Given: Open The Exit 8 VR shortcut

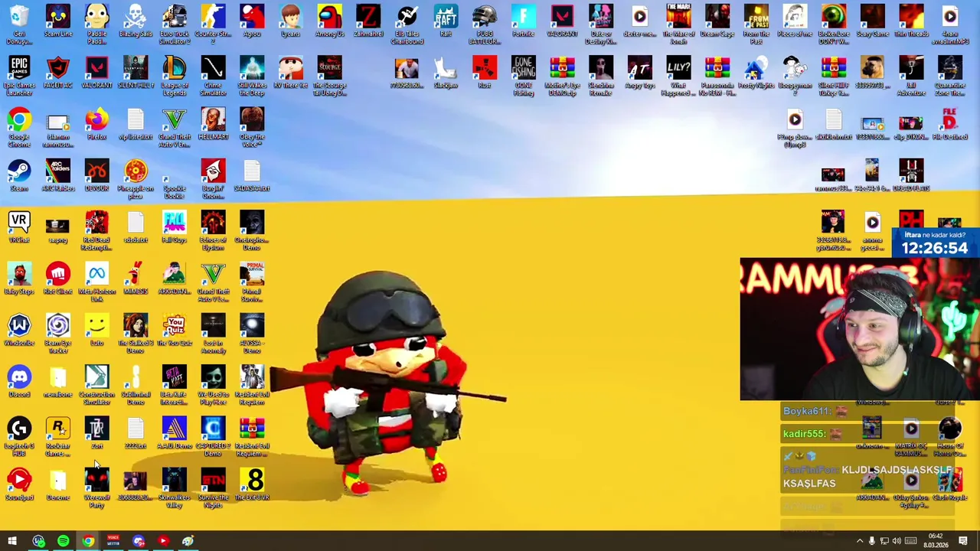Looking at the screenshot, I should [252, 484].
